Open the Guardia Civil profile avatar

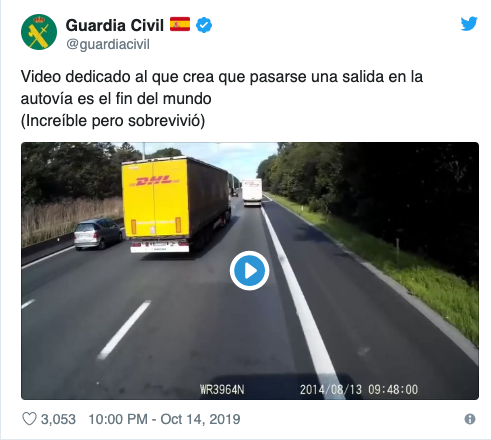39,32
